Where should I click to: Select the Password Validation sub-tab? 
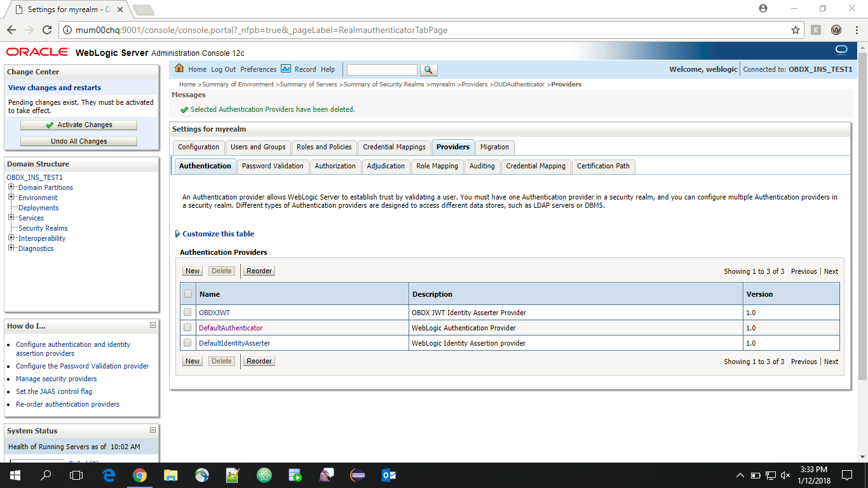point(273,166)
